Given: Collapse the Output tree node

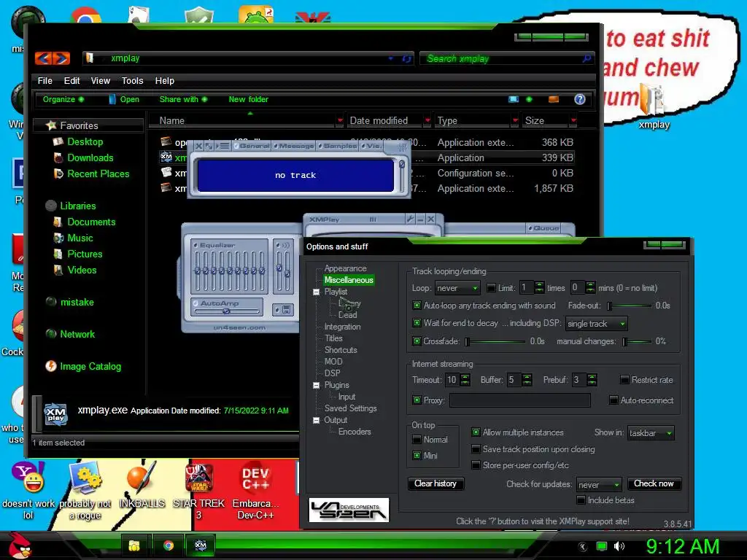Looking at the screenshot, I should click(316, 421).
